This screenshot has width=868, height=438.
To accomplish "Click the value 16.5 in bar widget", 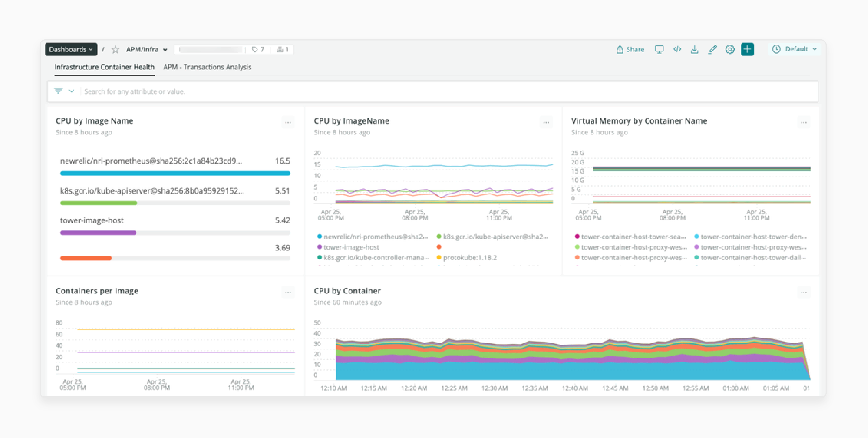I will point(282,161).
